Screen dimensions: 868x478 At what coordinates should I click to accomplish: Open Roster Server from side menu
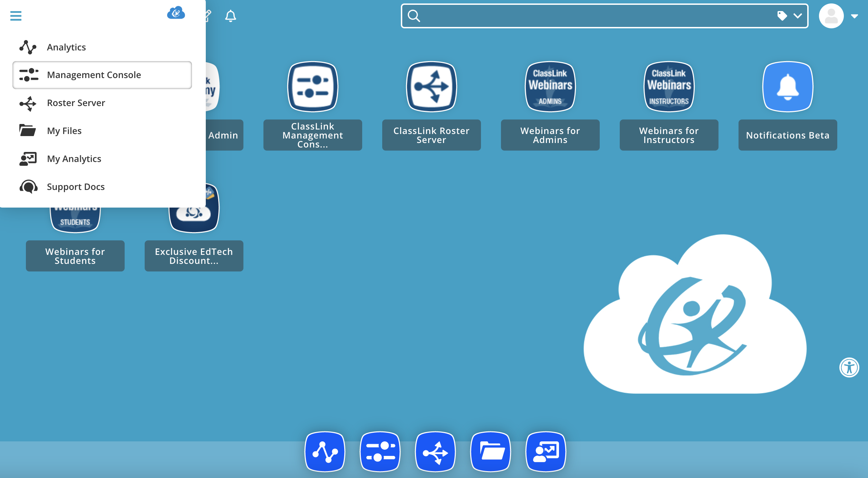102,103
